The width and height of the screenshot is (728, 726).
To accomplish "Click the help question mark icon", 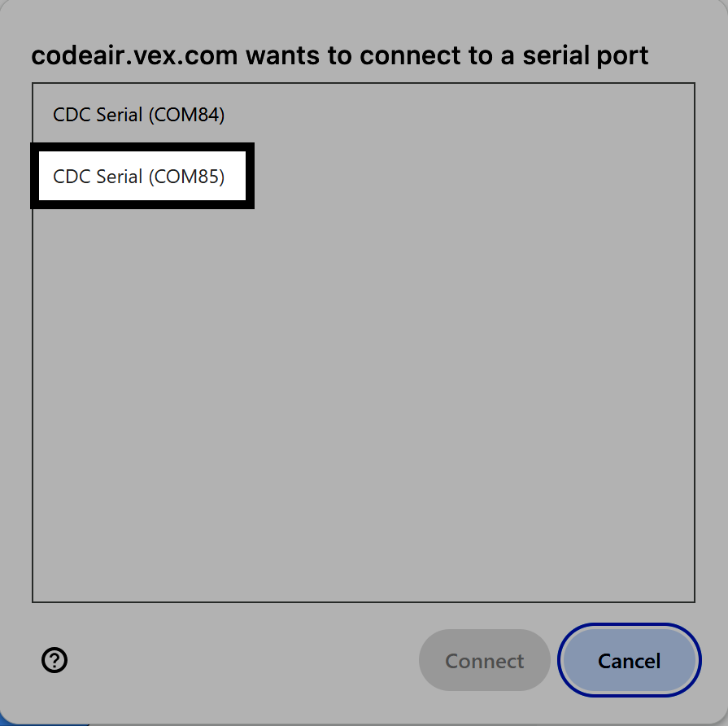I will click(54, 661).
